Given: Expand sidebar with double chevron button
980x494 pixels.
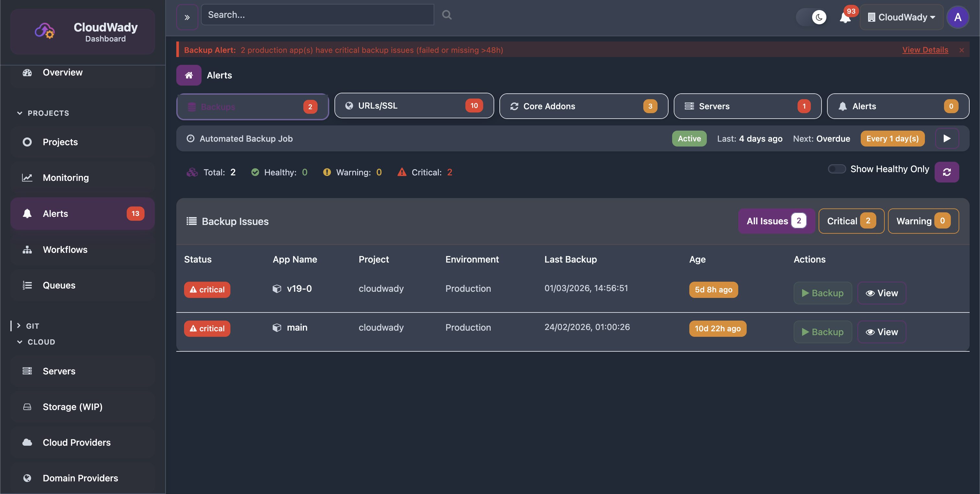Looking at the screenshot, I should tap(187, 17).
